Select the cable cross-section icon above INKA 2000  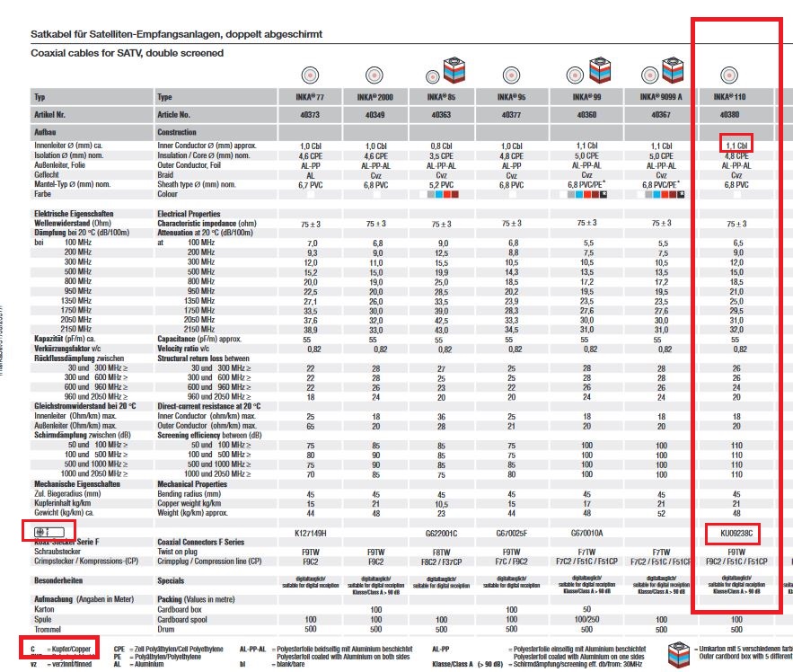point(375,74)
